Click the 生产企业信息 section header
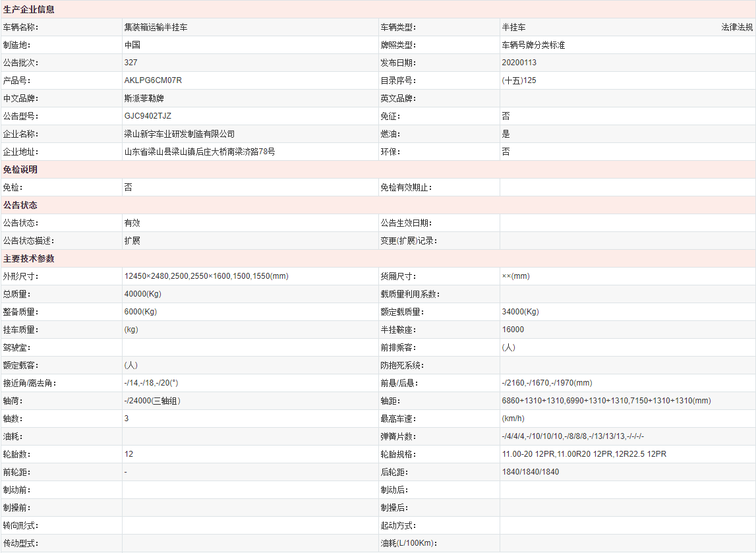This screenshot has width=756, height=553. tap(29, 10)
